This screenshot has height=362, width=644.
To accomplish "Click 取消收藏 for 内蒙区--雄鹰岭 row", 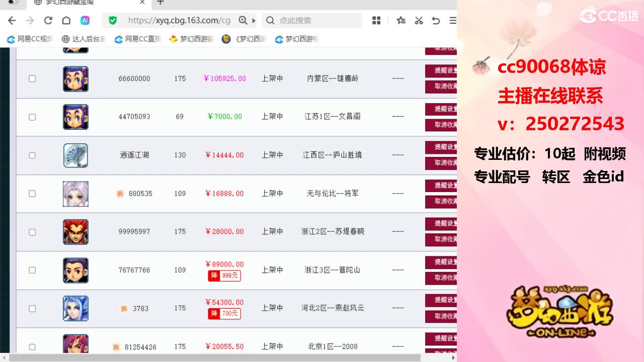I will (x=441, y=87).
